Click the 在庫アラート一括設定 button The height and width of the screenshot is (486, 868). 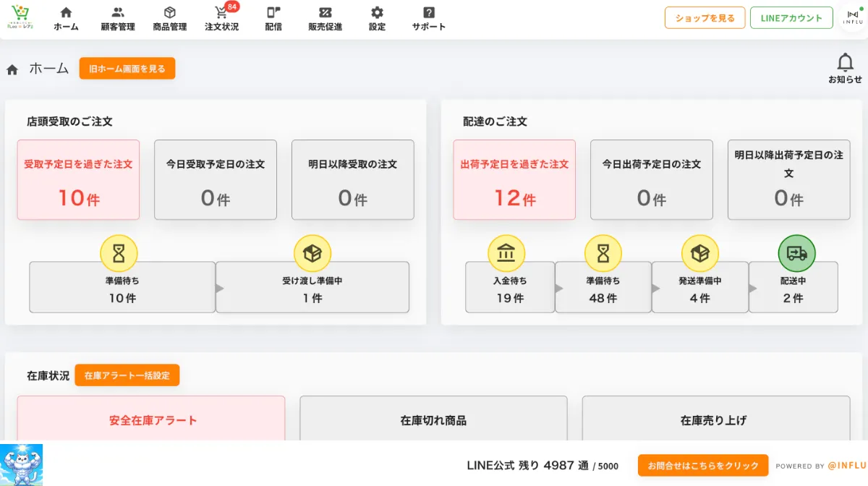127,375
